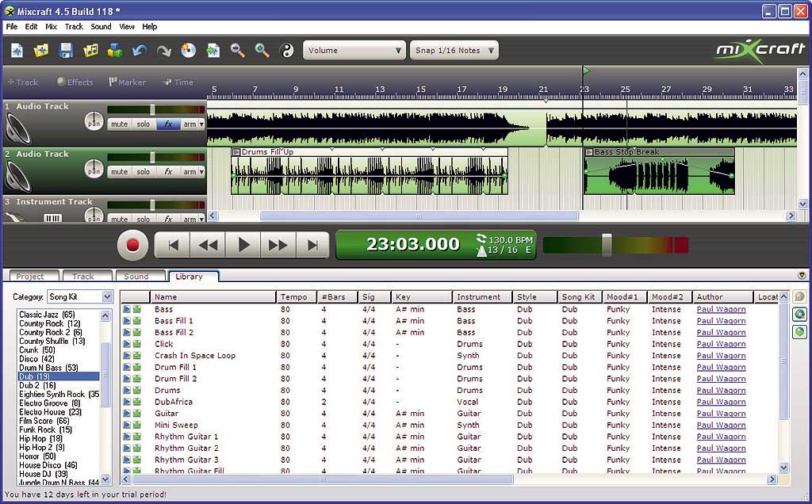
Task: Click the speaker icon of Audio Track 2
Action: pyautogui.click(x=18, y=176)
